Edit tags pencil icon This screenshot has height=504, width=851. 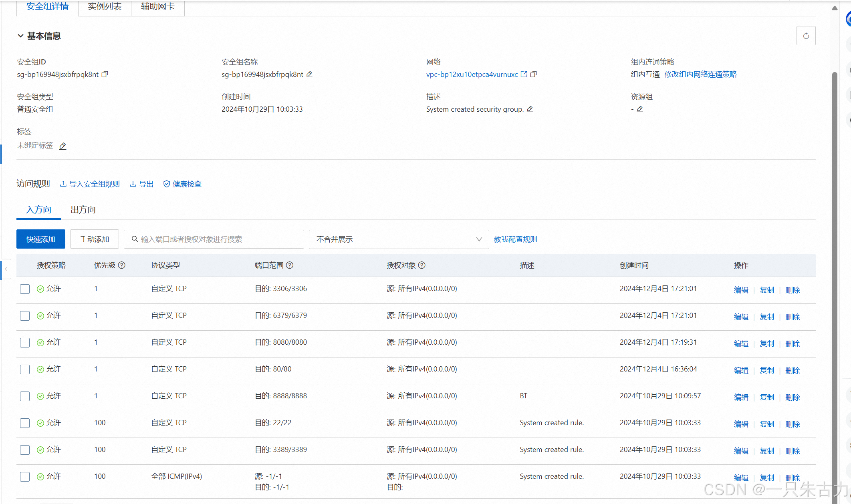coord(63,146)
